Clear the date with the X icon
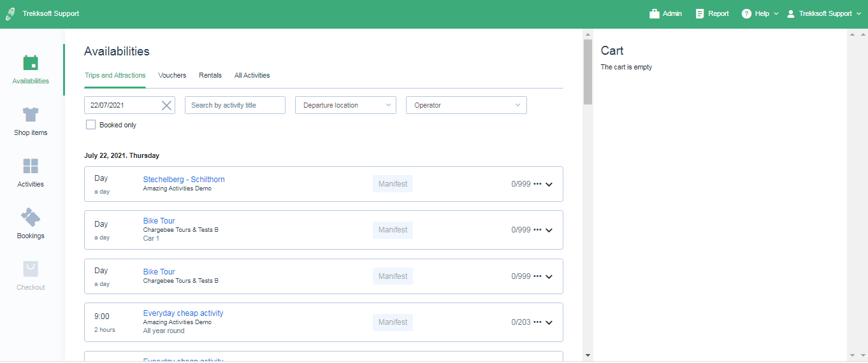The height and width of the screenshot is (363, 868). point(166,106)
